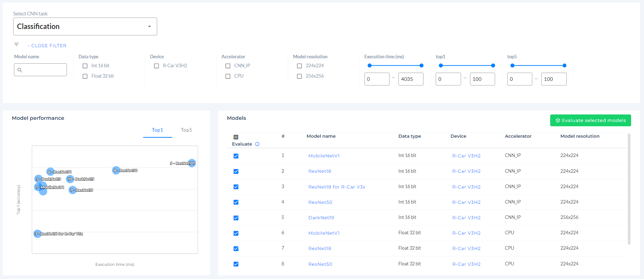This screenshot has height=279, width=644.
Task: Click the 7 - ResNet18 chart point
Action: [73, 190]
